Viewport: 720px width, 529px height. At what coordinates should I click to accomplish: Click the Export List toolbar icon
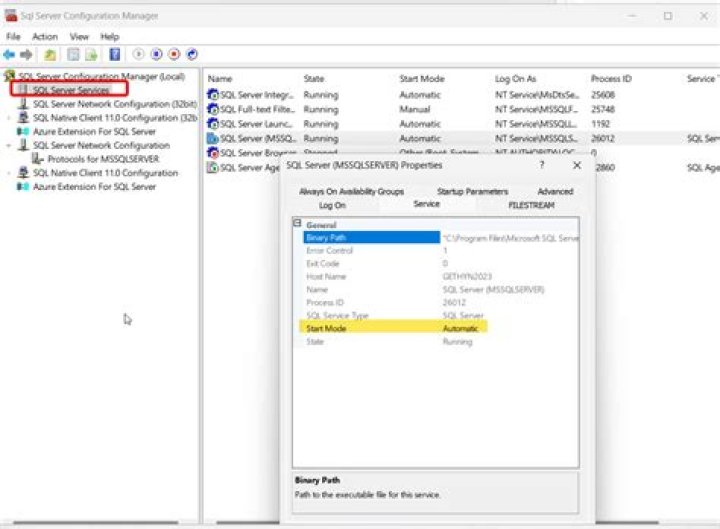91,55
